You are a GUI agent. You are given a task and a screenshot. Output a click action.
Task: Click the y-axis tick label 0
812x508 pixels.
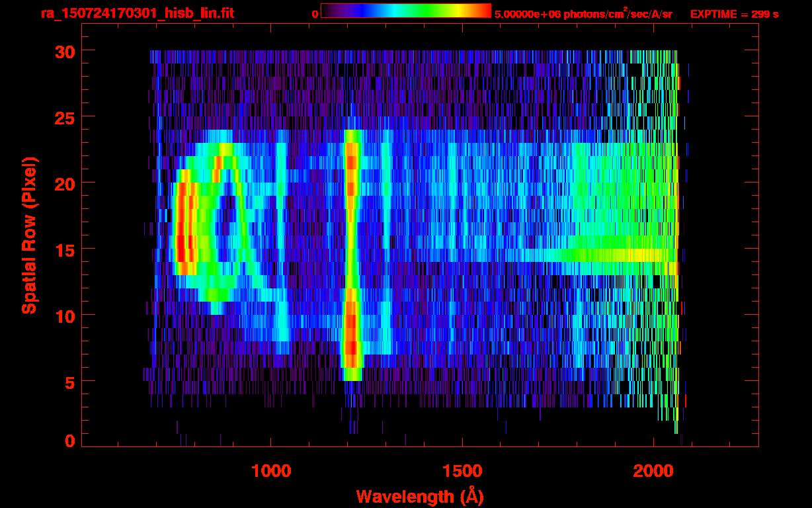[x=70, y=441]
